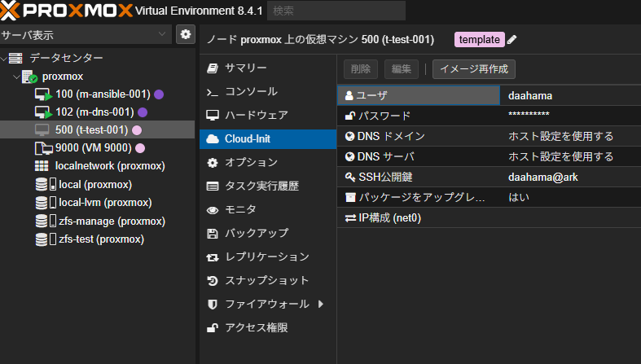
Task: Select 9000 (VM 9000) in the tree
Action: click(x=94, y=148)
